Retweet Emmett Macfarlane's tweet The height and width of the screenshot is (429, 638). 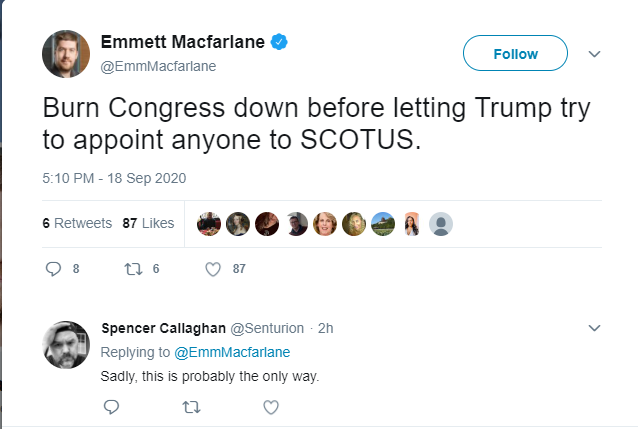133,269
